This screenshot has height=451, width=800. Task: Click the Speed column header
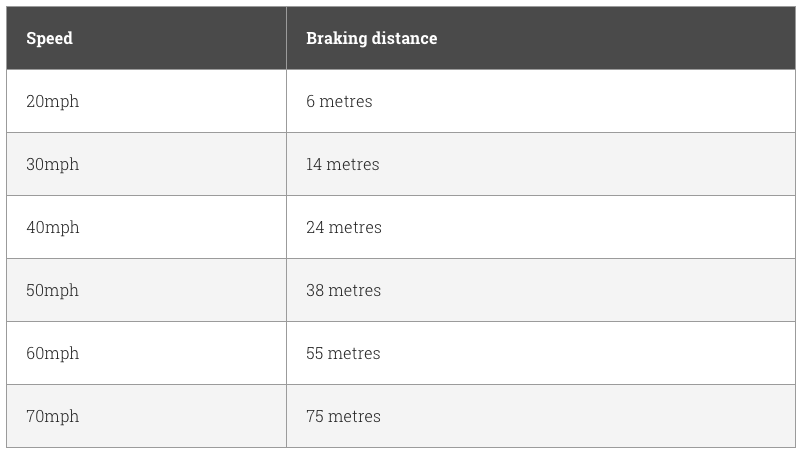(49, 39)
